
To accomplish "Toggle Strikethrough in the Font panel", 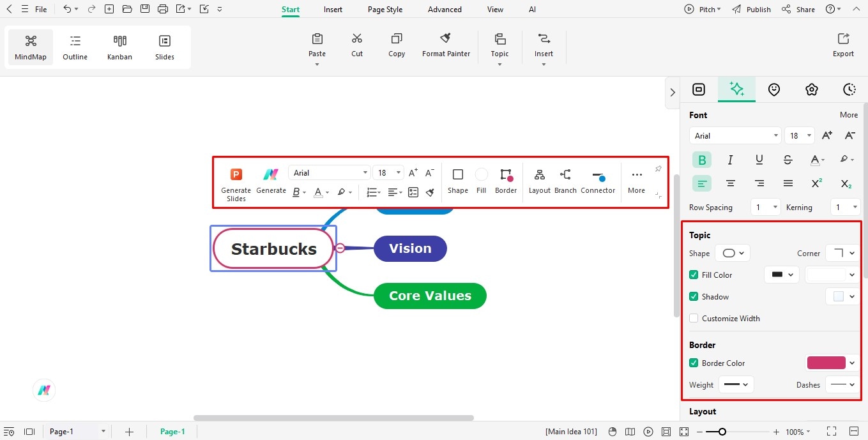I will pyautogui.click(x=788, y=160).
